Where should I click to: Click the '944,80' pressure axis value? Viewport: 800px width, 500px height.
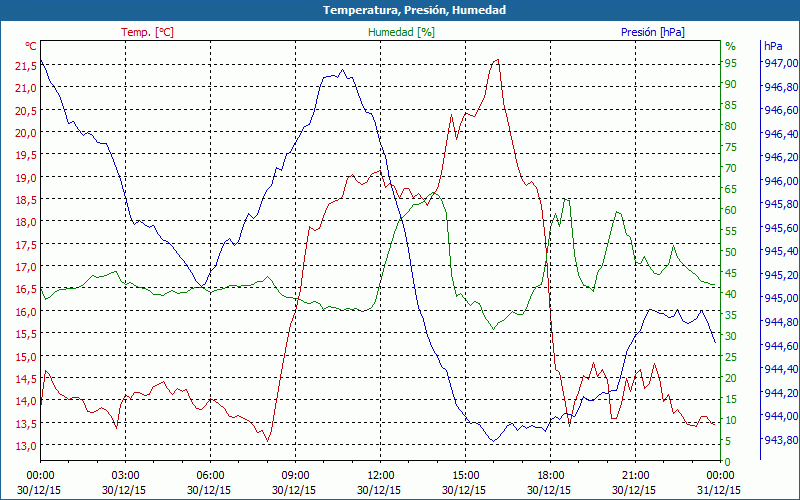pos(780,322)
